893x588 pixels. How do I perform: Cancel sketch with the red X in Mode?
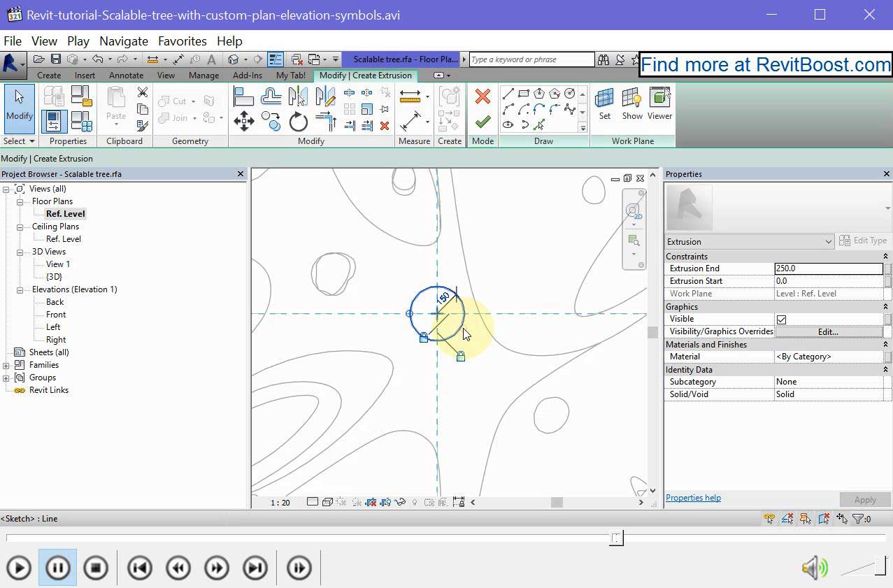coord(483,96)
